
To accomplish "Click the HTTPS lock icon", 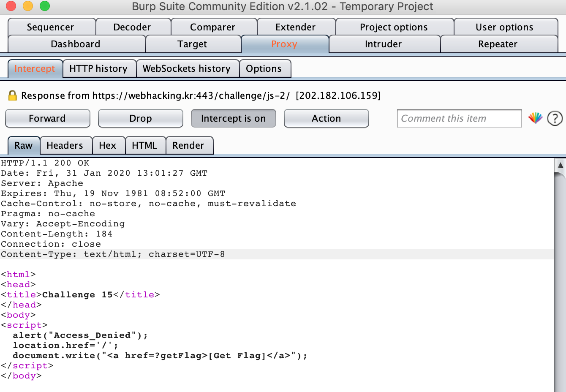I will (13, 95).
